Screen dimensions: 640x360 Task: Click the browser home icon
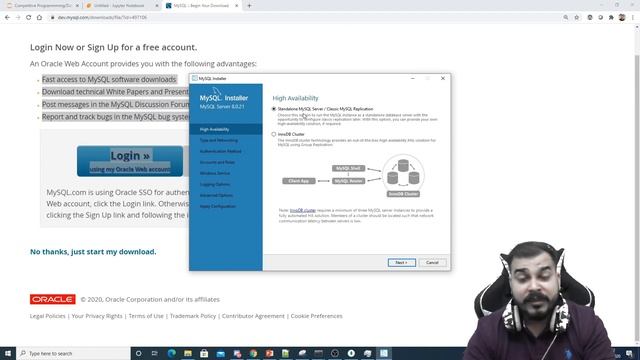pos(39,18)
